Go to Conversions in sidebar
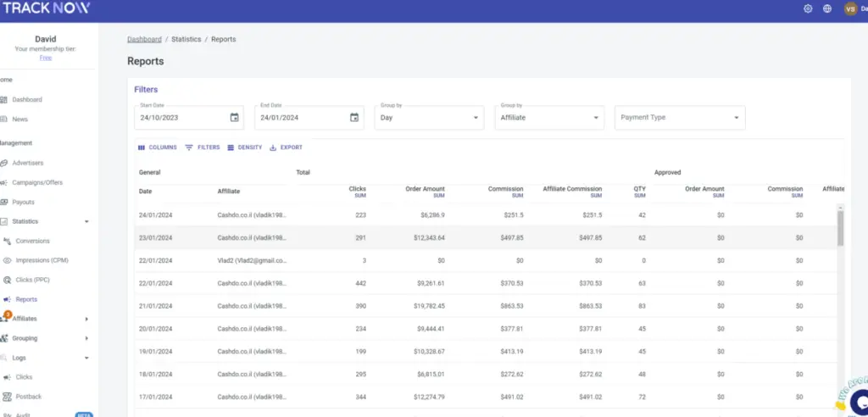 [x=32, y=241]
